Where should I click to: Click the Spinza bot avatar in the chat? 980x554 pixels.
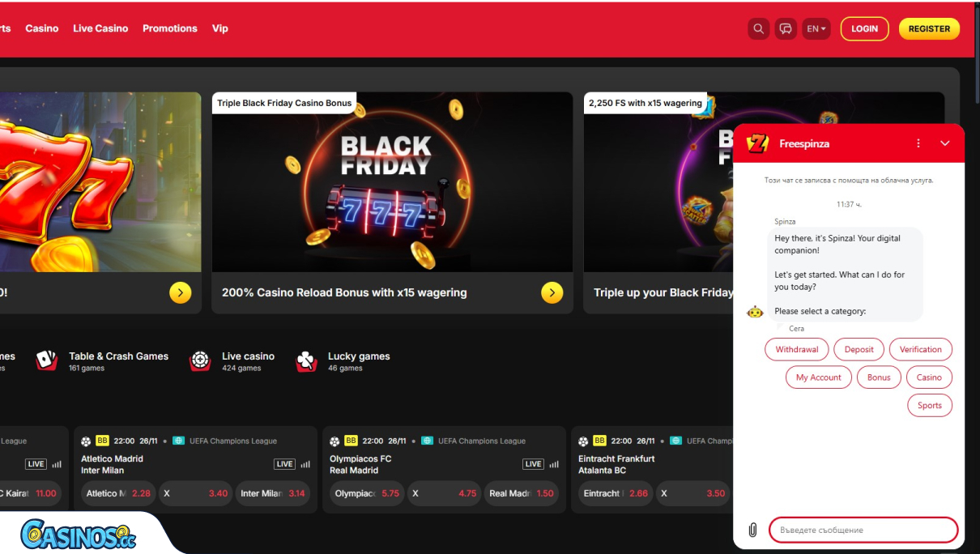(755, 311)
